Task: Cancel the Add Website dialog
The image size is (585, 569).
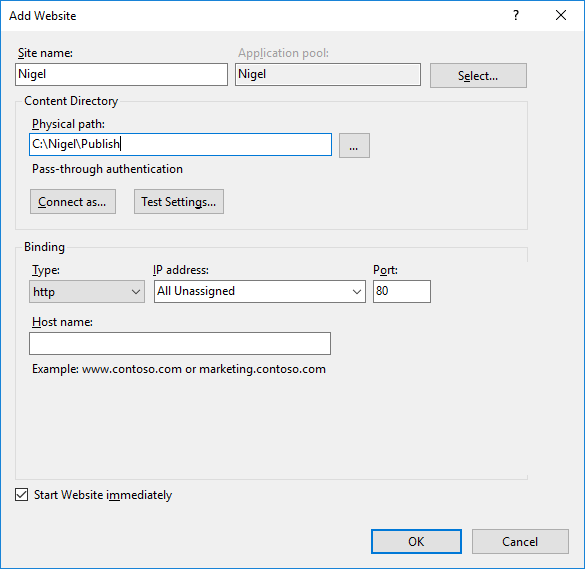Action: pos(520,541)
